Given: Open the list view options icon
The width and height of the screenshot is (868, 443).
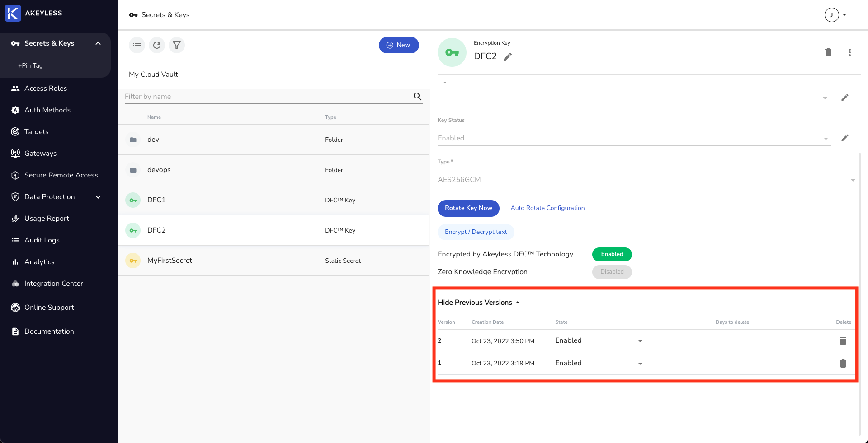Looking at the screenshot, I should 137,45.
